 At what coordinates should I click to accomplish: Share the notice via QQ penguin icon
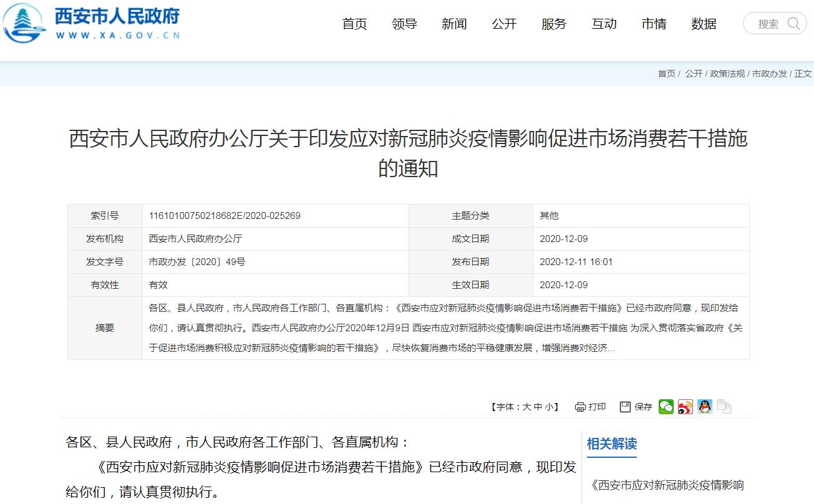pos(705,407)
